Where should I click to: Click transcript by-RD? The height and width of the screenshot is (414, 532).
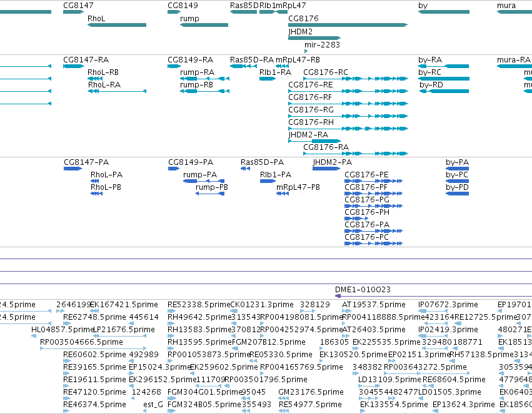(444, 91)
